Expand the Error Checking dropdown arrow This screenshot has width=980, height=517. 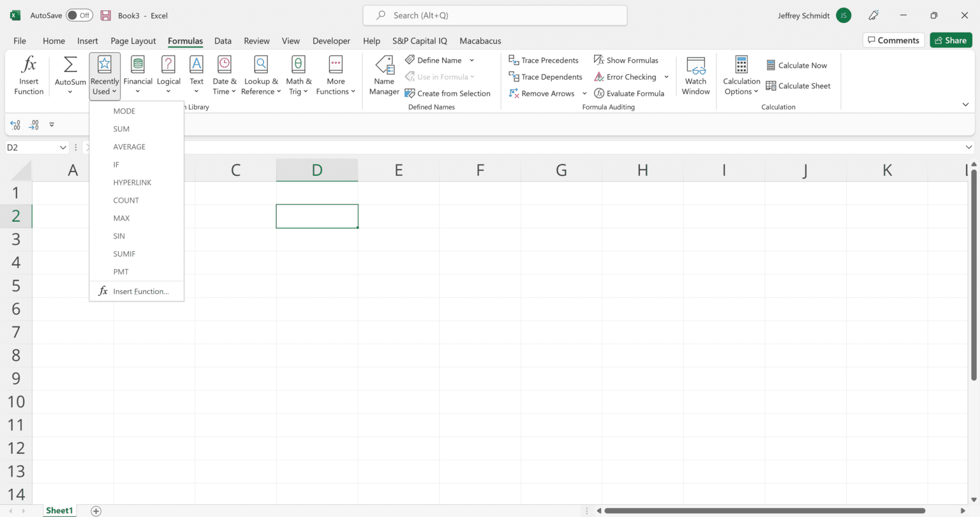[x=665, y=76]
